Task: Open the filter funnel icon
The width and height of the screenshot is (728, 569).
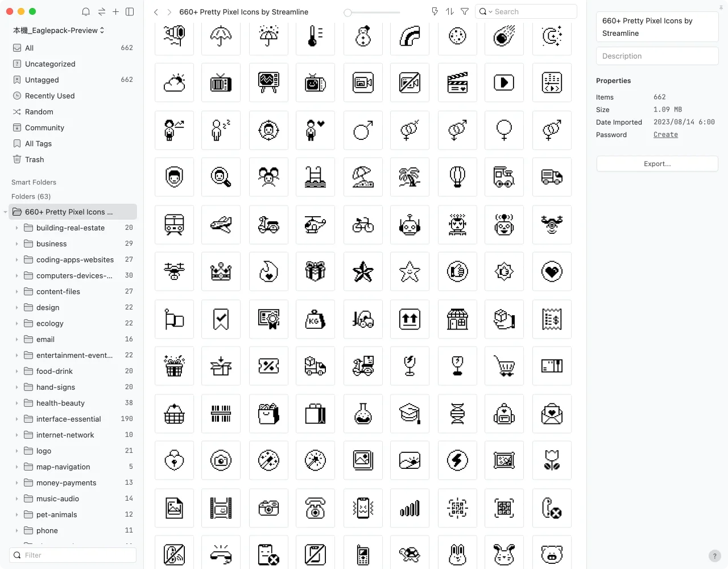Action: click(465, 11)
